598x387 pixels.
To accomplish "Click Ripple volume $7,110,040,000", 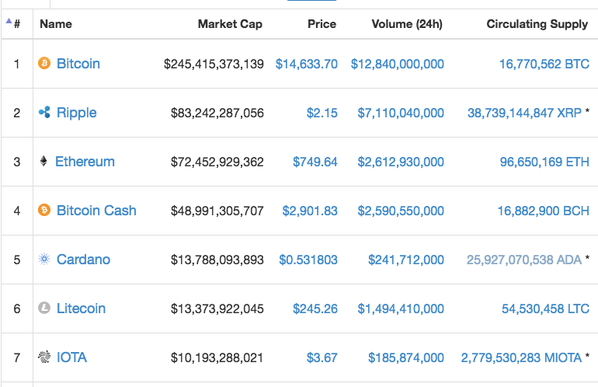I will [x=400, y=113].
